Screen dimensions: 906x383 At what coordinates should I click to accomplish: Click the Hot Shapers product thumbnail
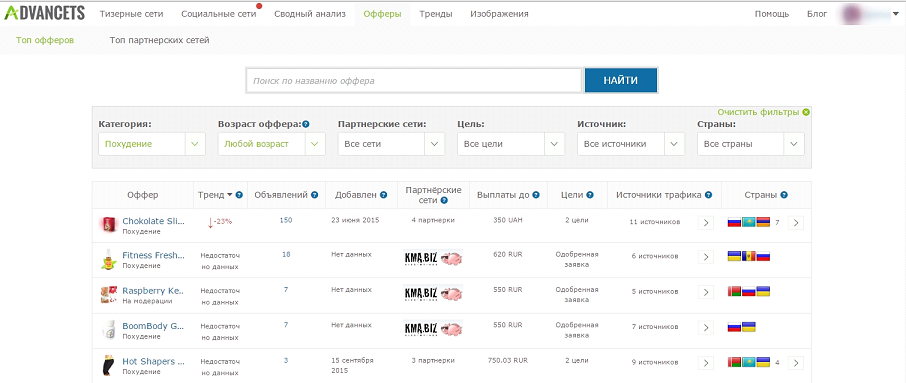108,365
